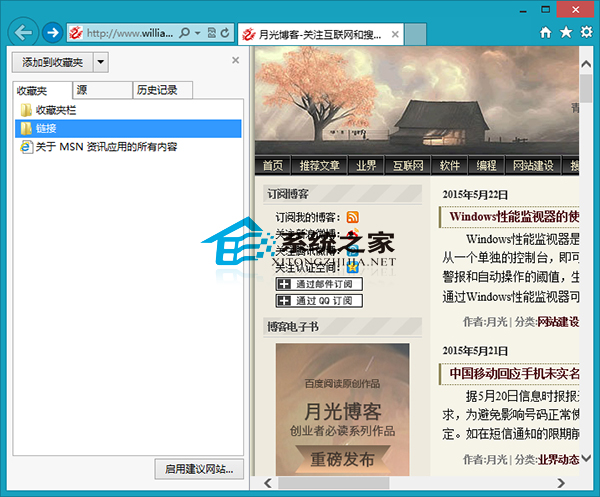
Task: Open 关于 MSN 资讯应用的所有内容 favorite
Action: tap(128, 147)
